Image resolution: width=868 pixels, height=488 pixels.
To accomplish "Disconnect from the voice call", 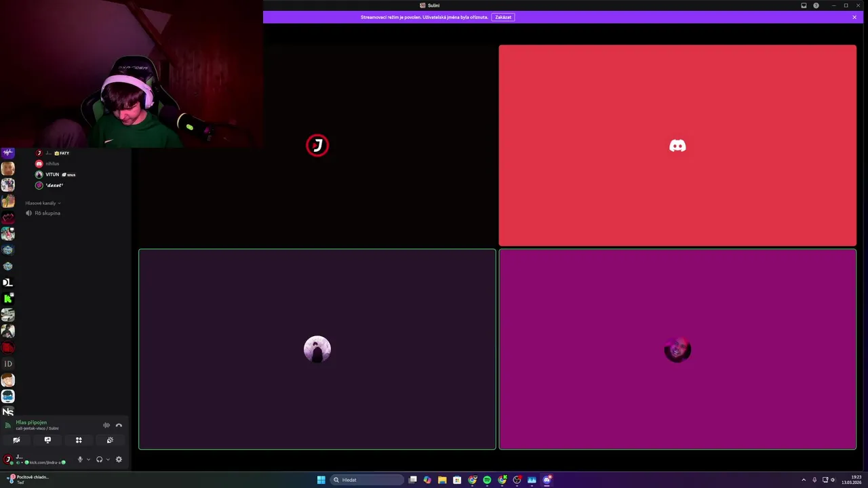I will coord(119,425).
